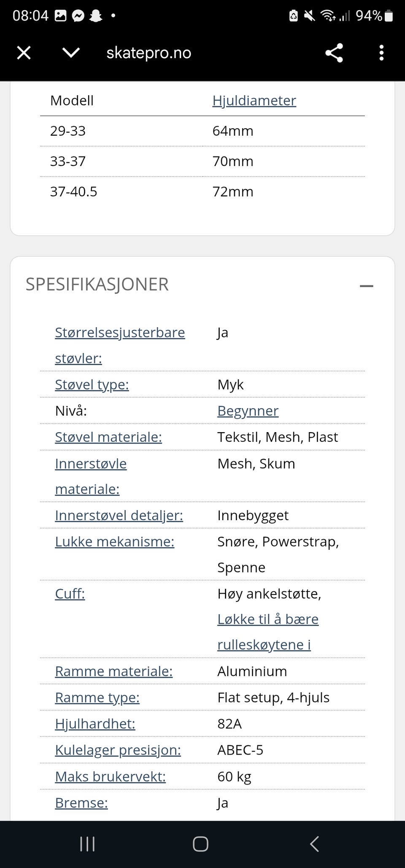Tap the skatepro.no address text
405x868 pixels.
(148, 53)
